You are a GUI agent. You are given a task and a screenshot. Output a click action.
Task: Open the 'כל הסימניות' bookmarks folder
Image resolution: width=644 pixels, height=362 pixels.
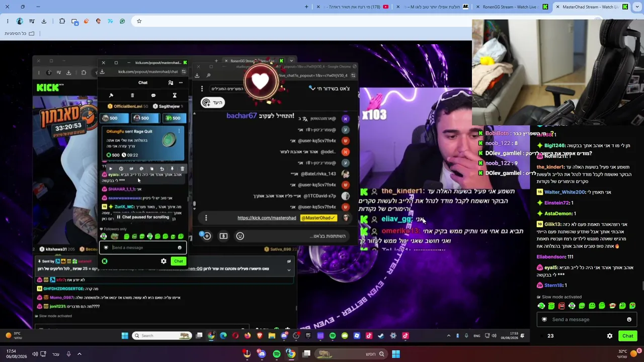click(20, 33)
